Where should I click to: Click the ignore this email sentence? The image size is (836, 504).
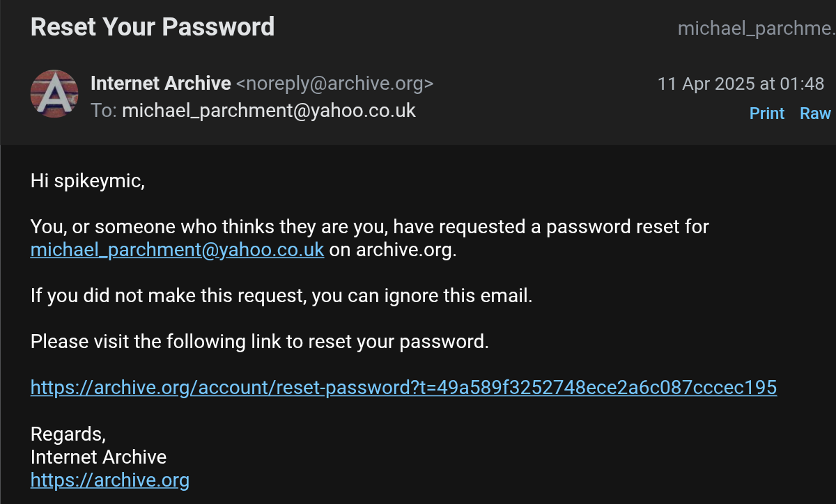coord(281,296)
